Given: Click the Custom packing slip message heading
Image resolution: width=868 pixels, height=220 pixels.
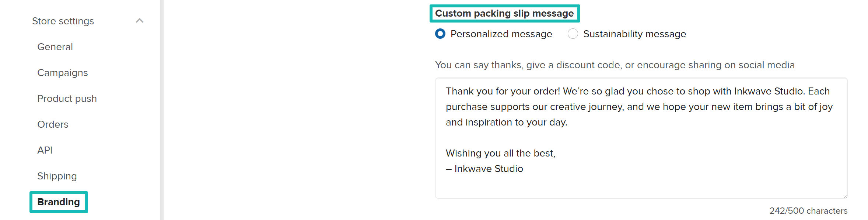Looking at the screenshot, I should point(505,13).
